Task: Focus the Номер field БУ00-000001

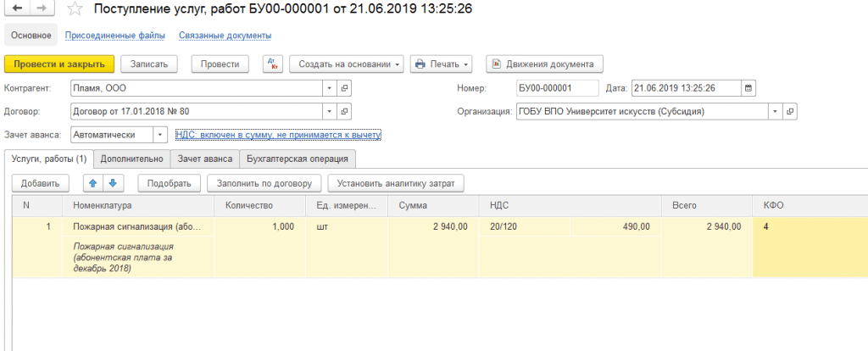Action: click(x=558, y=88)
